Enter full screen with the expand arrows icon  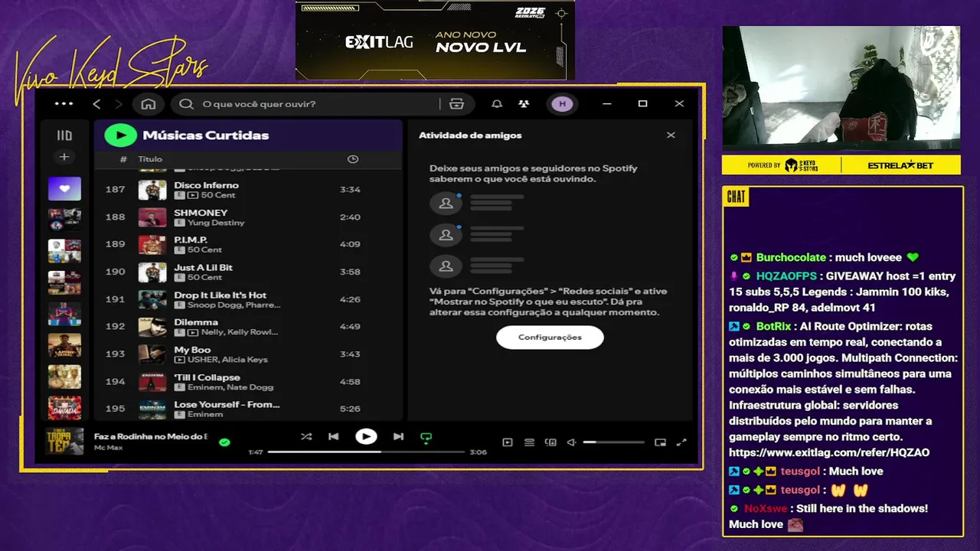[x=681, y=442]
